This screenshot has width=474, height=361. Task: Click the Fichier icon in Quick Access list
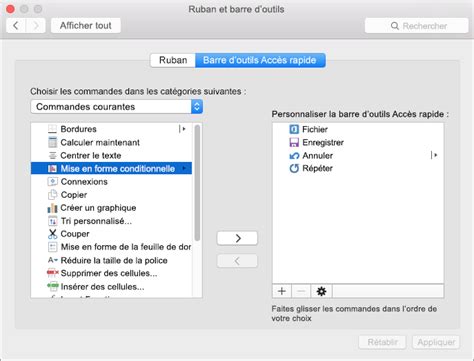(x=294, y=129)
